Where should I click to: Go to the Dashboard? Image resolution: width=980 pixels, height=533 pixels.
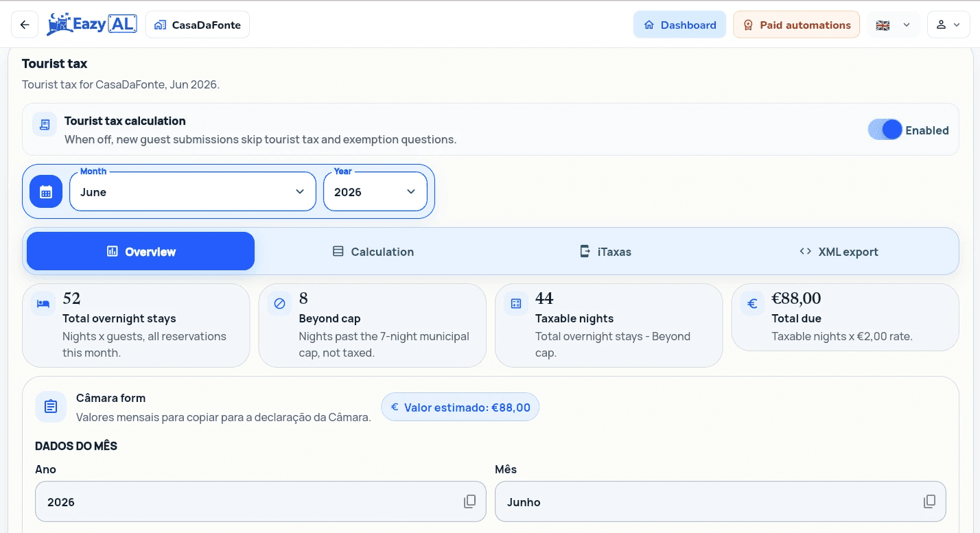[x=679, y=25]
